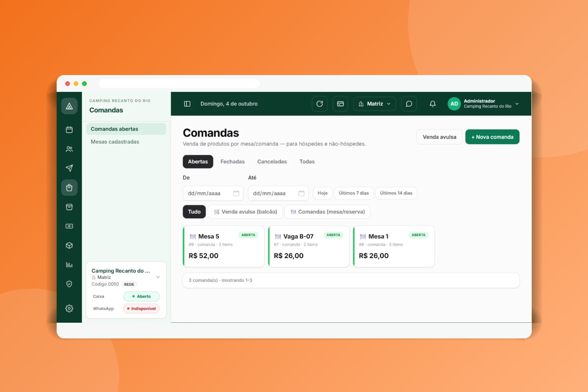Click the Últimos 7 dias shortcut
The image size is (588, 392).
pyautogui.click(x=354, y=193)
